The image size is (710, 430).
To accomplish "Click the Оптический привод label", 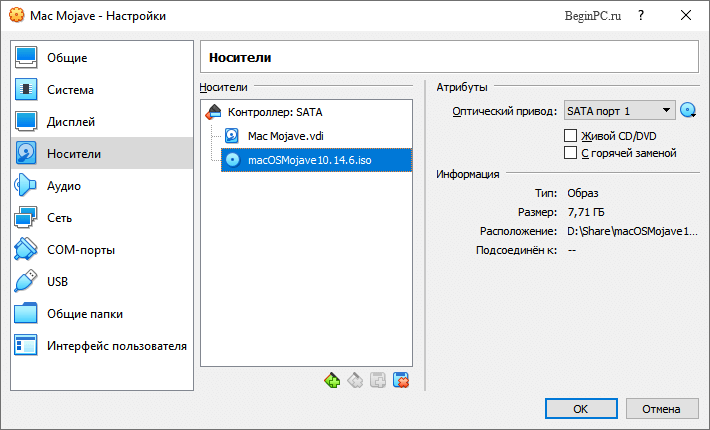I will (x=504, y=111).
